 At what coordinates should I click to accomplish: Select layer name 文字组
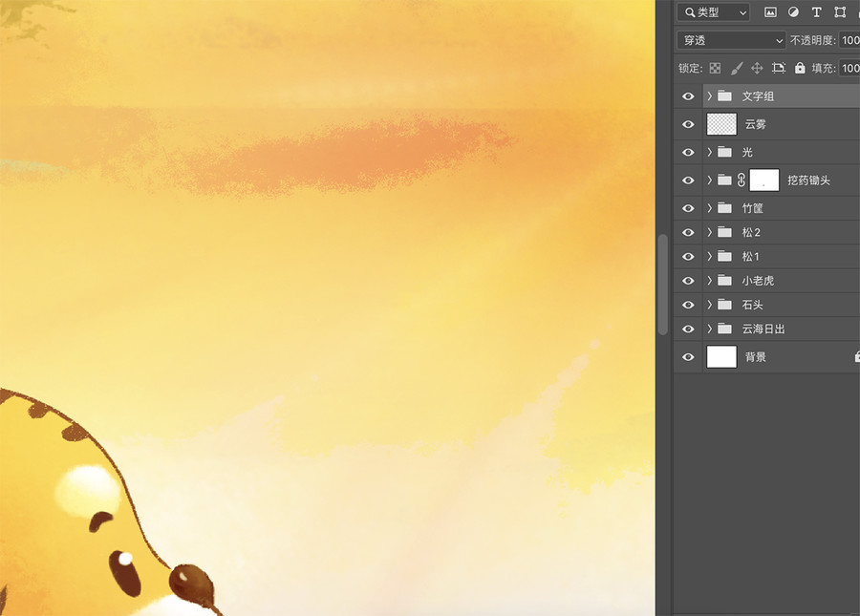pos(758,96)
